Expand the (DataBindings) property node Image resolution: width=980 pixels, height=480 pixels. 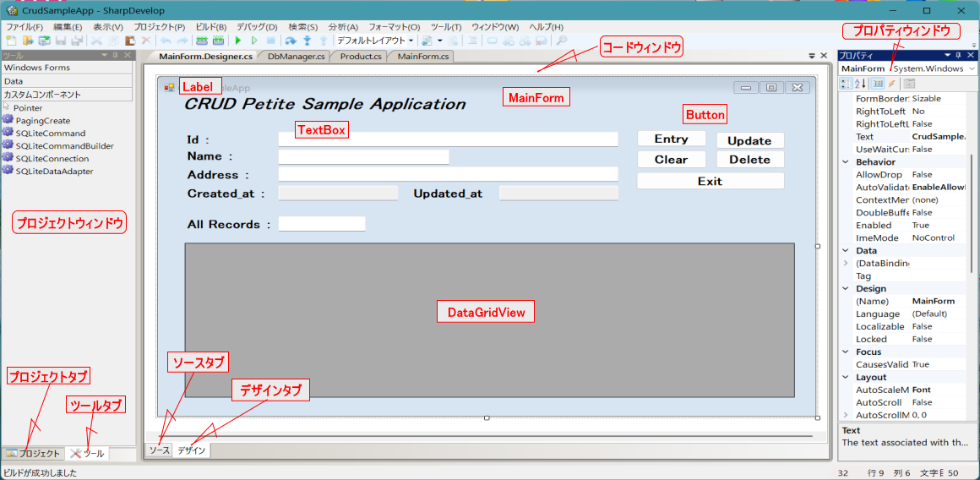click(x=846, y=264)
